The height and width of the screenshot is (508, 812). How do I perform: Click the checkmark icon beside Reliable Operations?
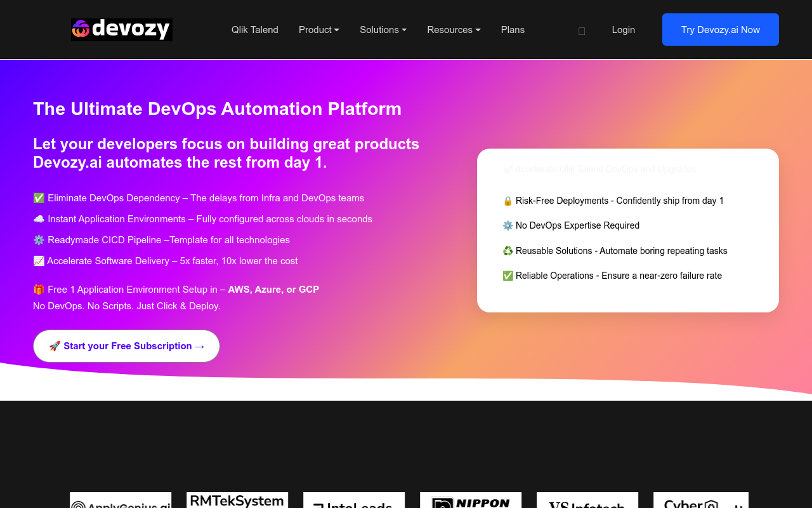507,276
